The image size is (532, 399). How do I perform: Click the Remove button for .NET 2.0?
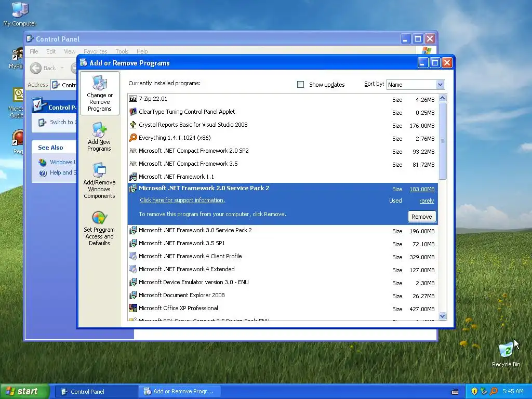[422, 217]
